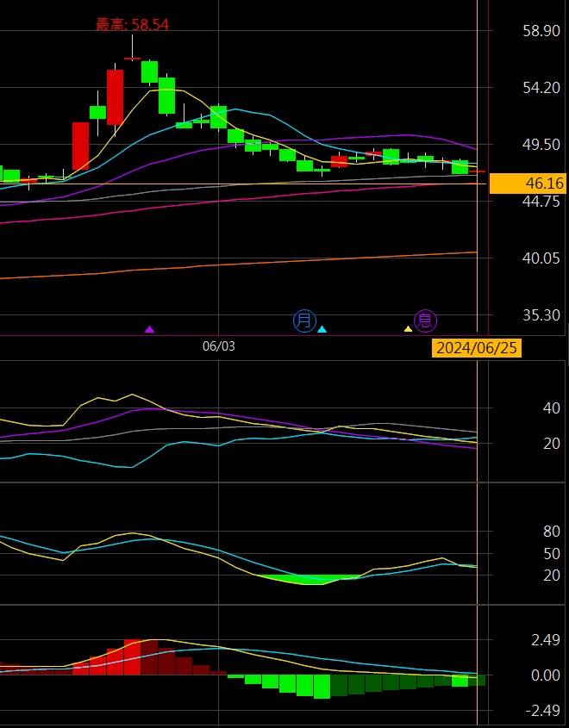The image size is (569, 728).
Task: Click the blue circled 月 monthly marker
Action: [x=304, y=321]
